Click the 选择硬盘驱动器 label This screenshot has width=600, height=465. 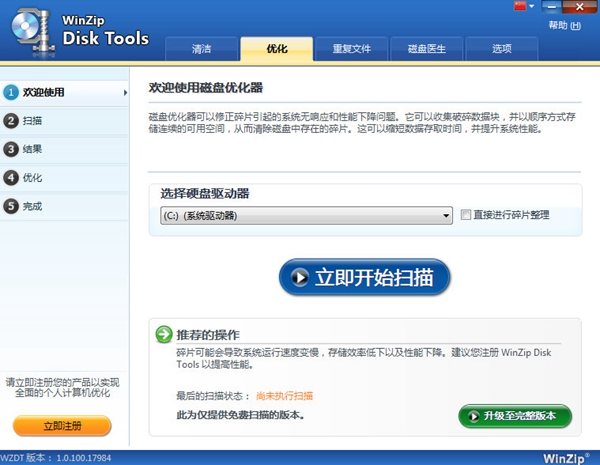click(205, 194)
